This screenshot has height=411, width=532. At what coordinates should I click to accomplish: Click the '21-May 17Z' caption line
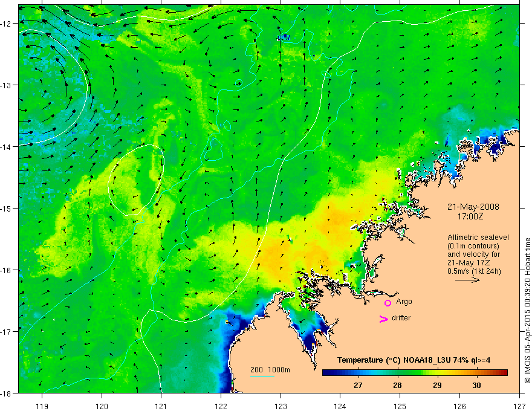pyautogui.click(x=469, y=263)
